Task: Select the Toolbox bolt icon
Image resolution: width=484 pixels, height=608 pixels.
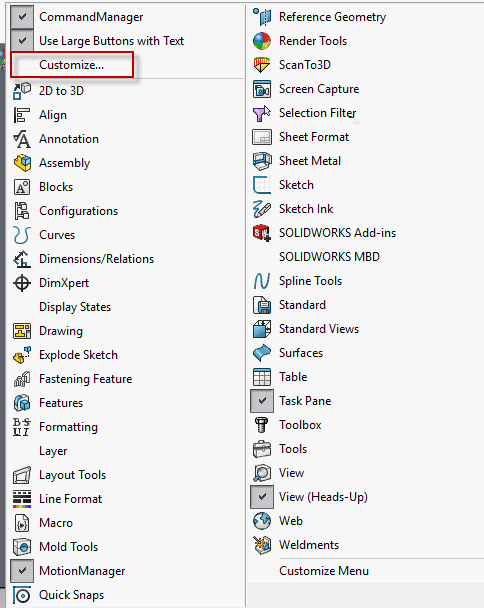Action: coord(262,425)
